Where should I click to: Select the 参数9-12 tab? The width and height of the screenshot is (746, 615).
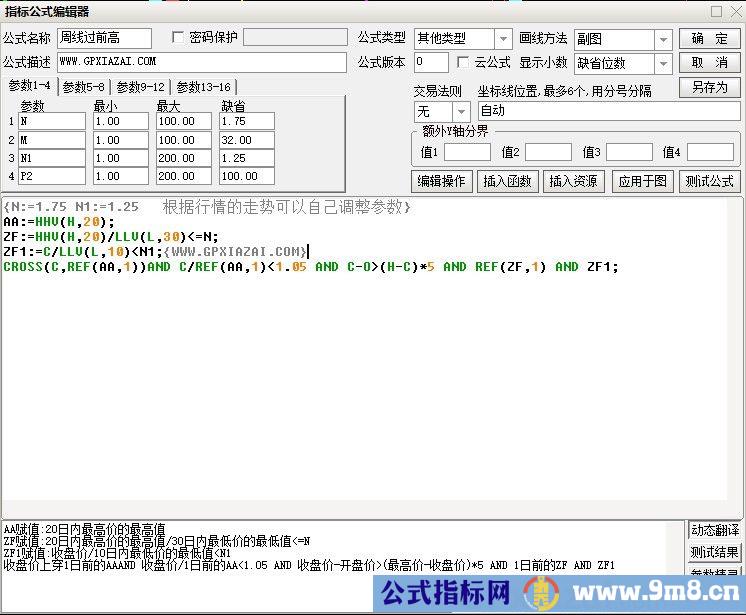tap(140, 87)
